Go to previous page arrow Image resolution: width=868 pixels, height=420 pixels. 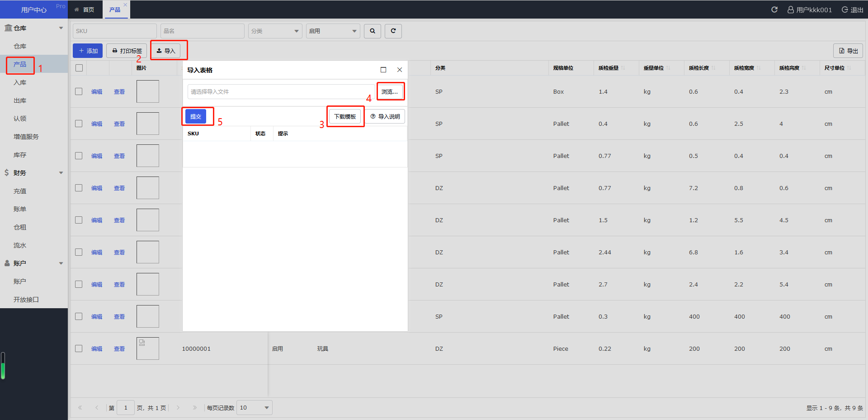pos(96,408)
